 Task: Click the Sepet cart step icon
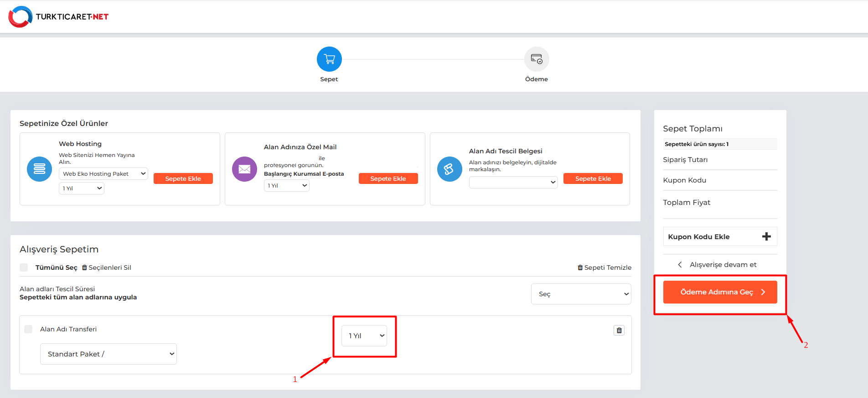[329, 59]
